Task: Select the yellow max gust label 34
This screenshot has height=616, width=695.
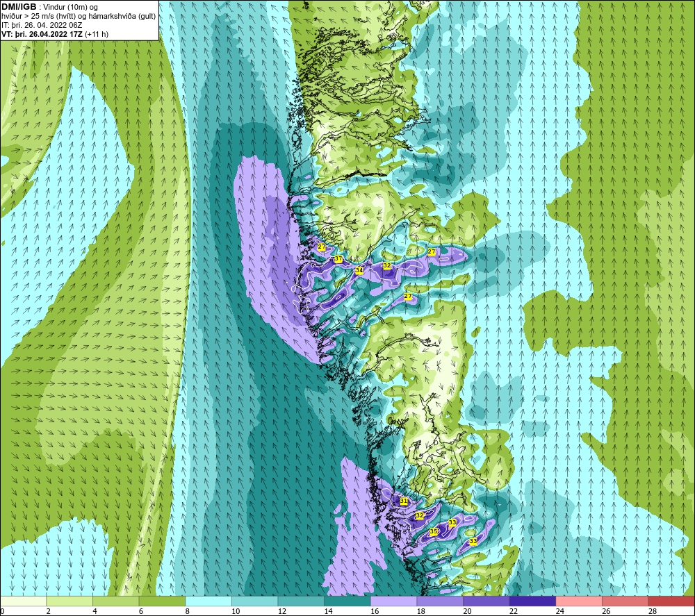Action: [359, 270]
